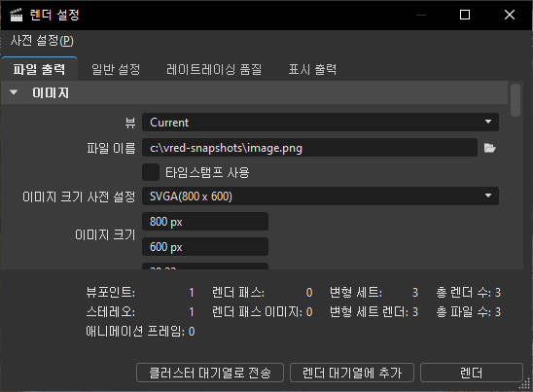Click the 렌더 button

[x=471, y=373]
